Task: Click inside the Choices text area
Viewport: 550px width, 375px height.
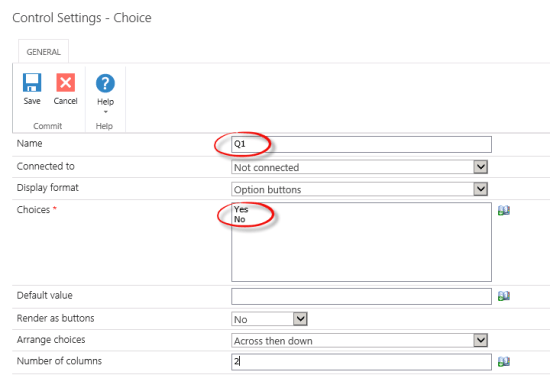Action: click(361, 242)
